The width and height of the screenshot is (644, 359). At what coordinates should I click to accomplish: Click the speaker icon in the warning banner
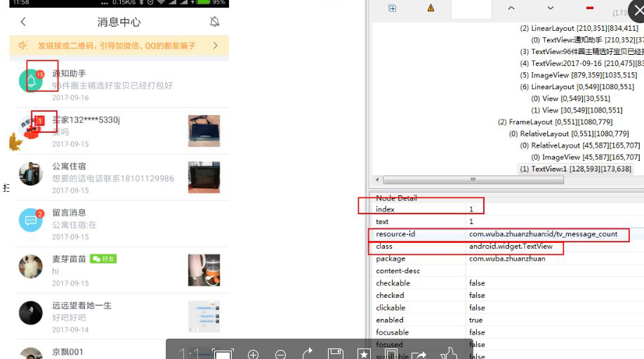click(23, 46)
